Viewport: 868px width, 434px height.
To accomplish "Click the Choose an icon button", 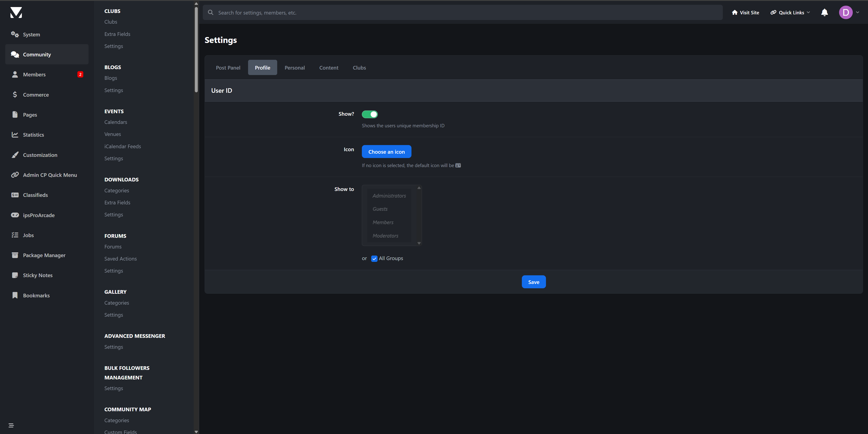I will click(x=386, y=152).
